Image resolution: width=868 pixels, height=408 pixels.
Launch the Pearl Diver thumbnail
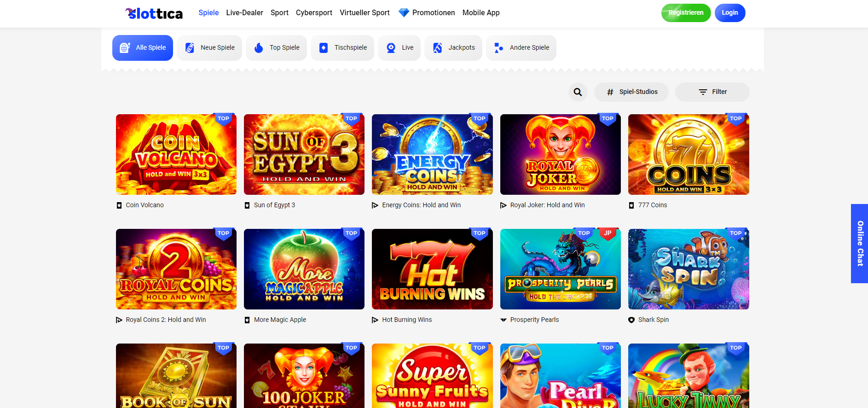tap(561, 376)
